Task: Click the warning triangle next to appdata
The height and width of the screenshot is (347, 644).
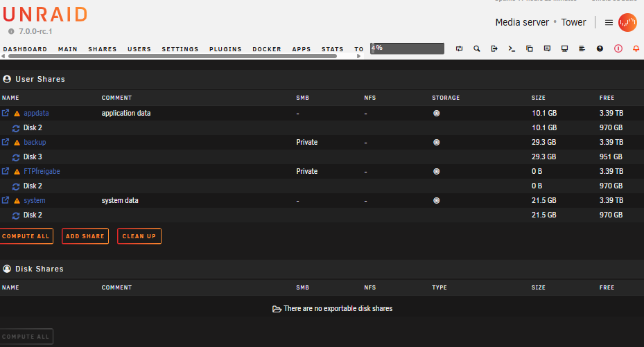Action: click(17, 114)
